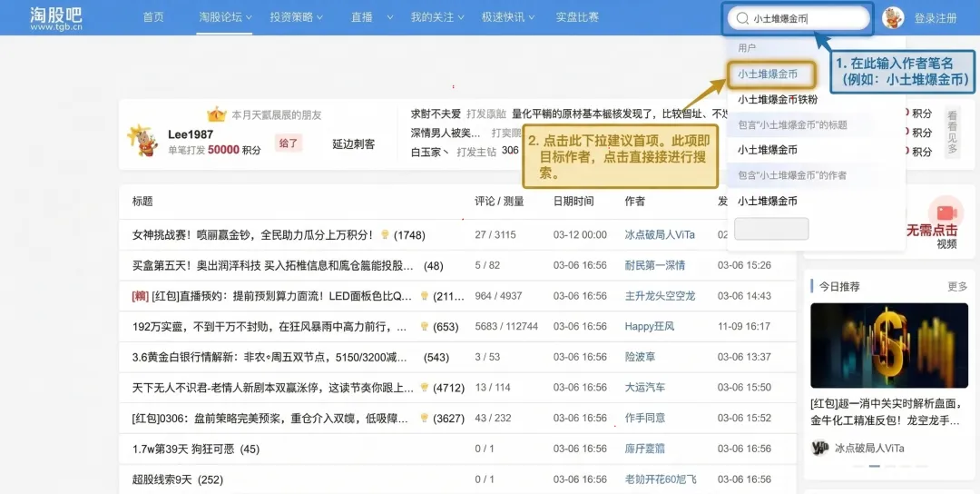The image size is (980, 494).
Task: Click lightbulb icon on 192万实盘 row
Action: [425, 326]
